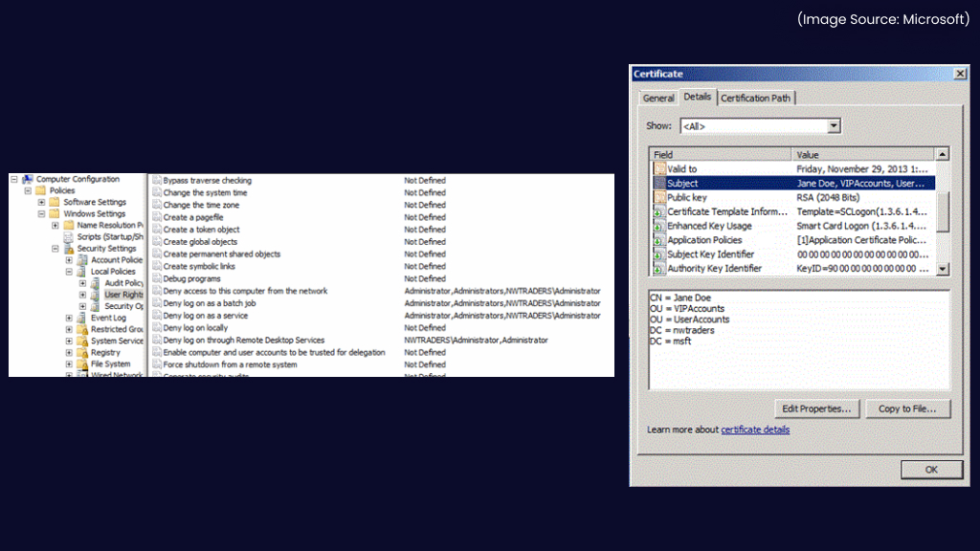Switch to the General tab
The image size is (980, 551).
click(x=658, y=98)
